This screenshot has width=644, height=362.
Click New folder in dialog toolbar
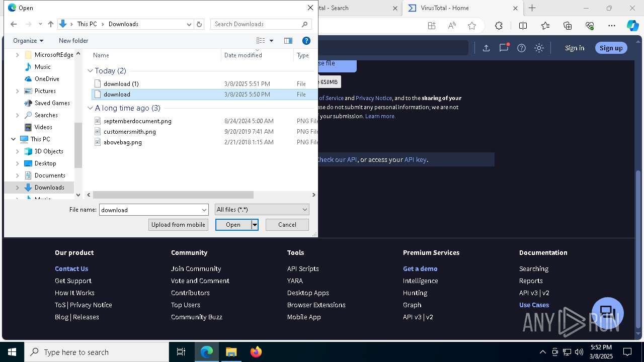click(73, 41)
